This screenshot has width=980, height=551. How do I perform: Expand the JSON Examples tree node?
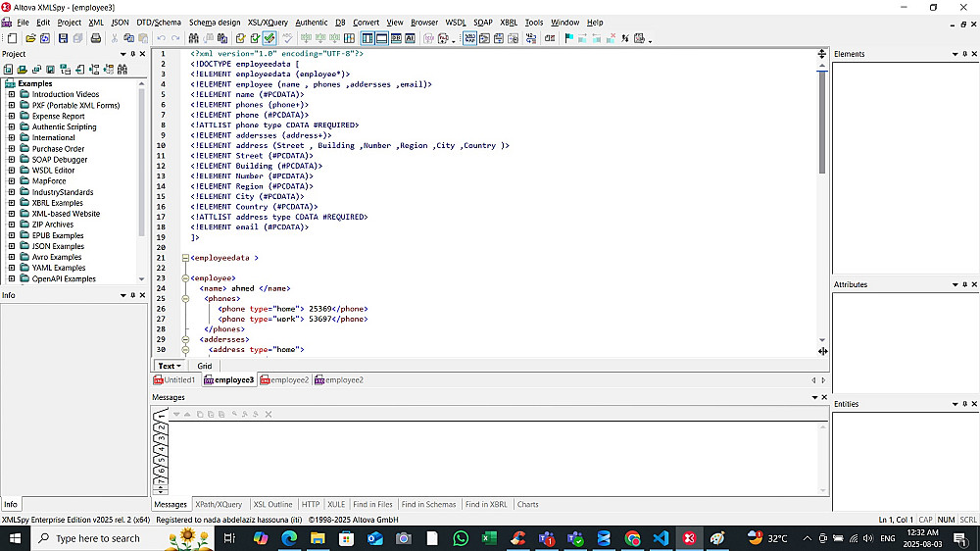click(x=12, y=246)
